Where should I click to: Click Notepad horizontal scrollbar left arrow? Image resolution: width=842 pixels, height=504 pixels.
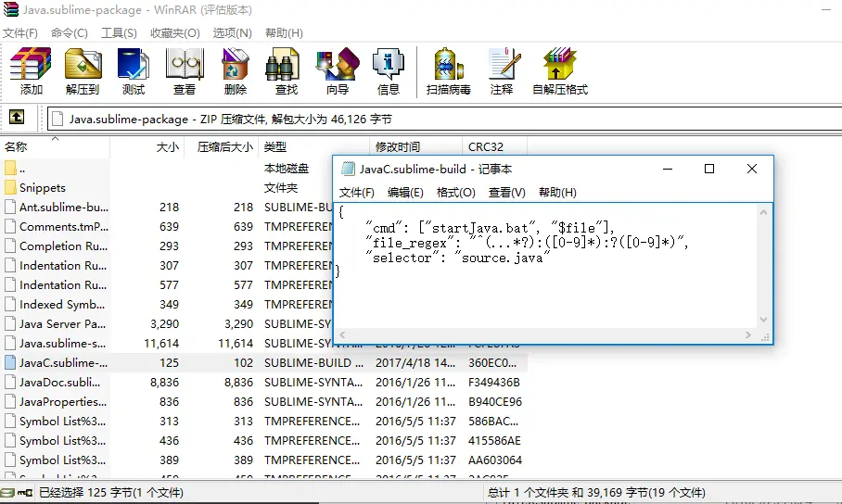coord(342,335)
